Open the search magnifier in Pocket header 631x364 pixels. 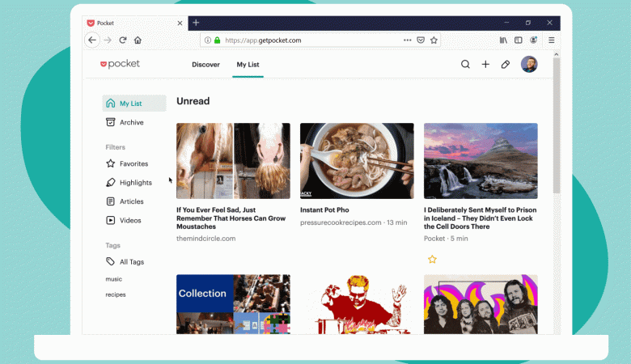click(465, 65)
